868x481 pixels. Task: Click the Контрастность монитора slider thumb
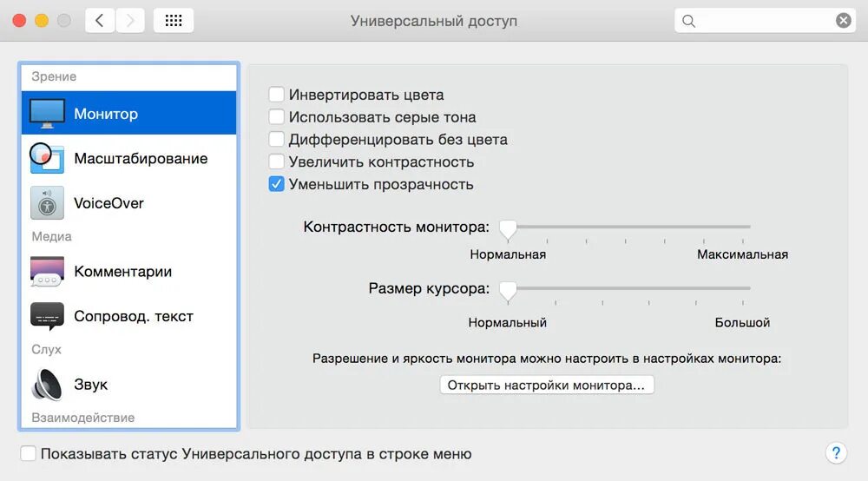pos(508,228)
